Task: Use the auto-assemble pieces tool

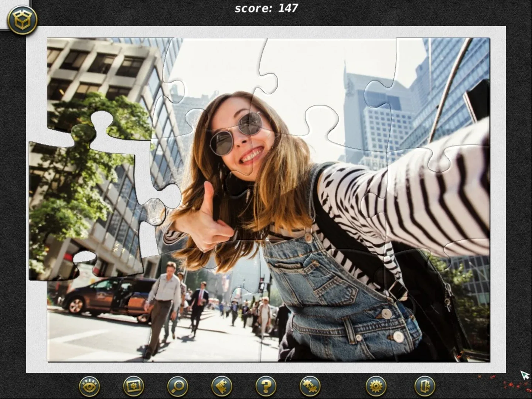Action: [309, 385]
